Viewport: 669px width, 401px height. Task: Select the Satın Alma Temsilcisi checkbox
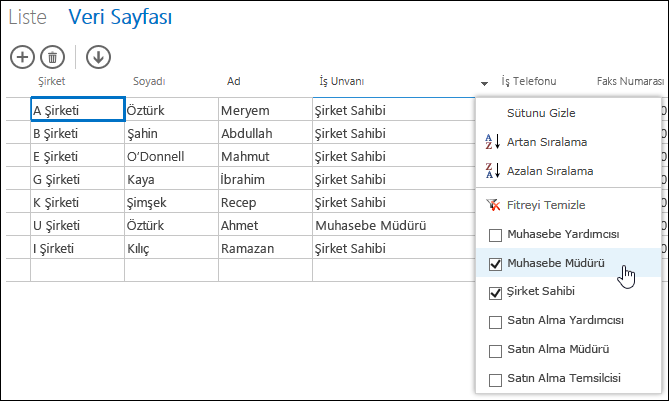(495, 380)
